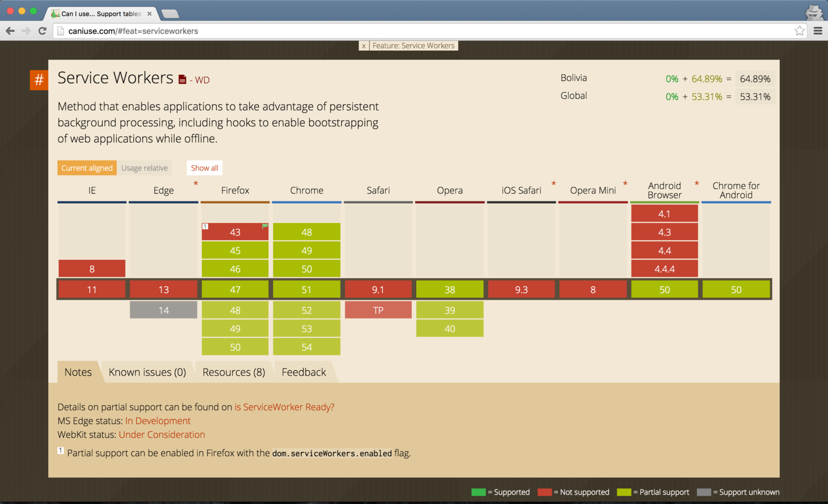Click the Service Workers title heading
828x504 pixels.
tap(115, 78)
